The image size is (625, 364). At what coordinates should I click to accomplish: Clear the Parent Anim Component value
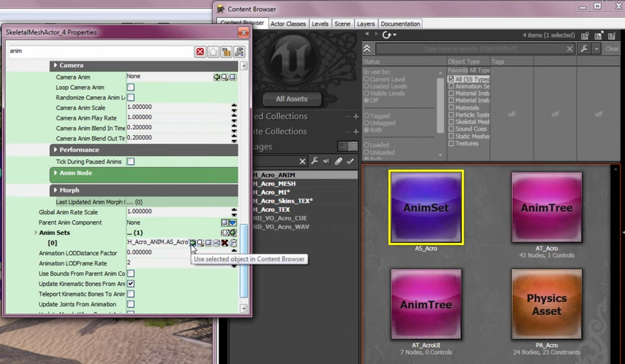coord(224,222)
